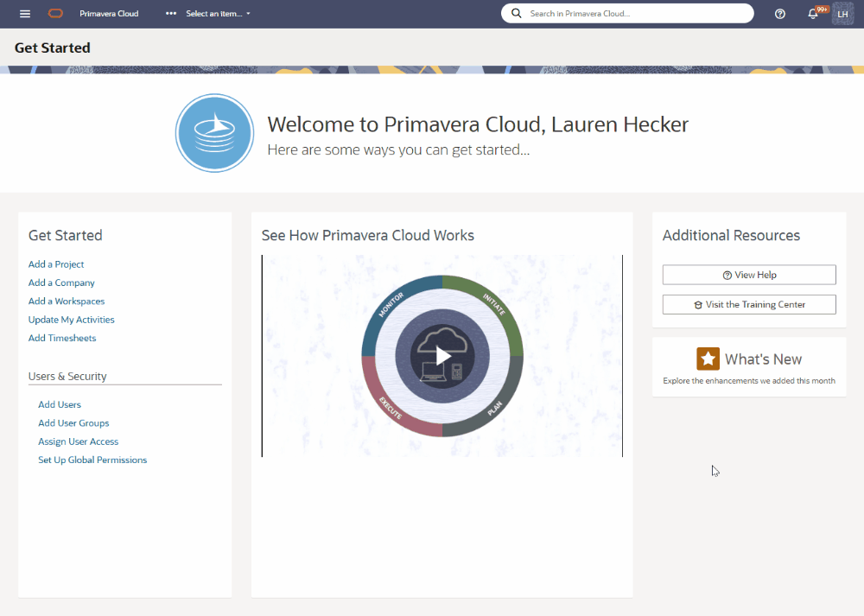This screenshot has height=616, width=864.
Task: Open the LH user profile avatar
Action: (x=842, y=14)
